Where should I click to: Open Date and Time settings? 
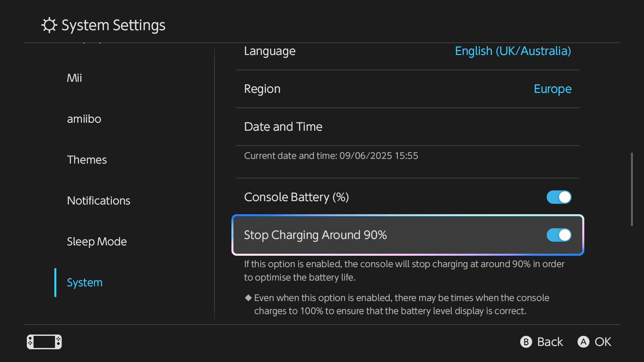tap(408, 127)
